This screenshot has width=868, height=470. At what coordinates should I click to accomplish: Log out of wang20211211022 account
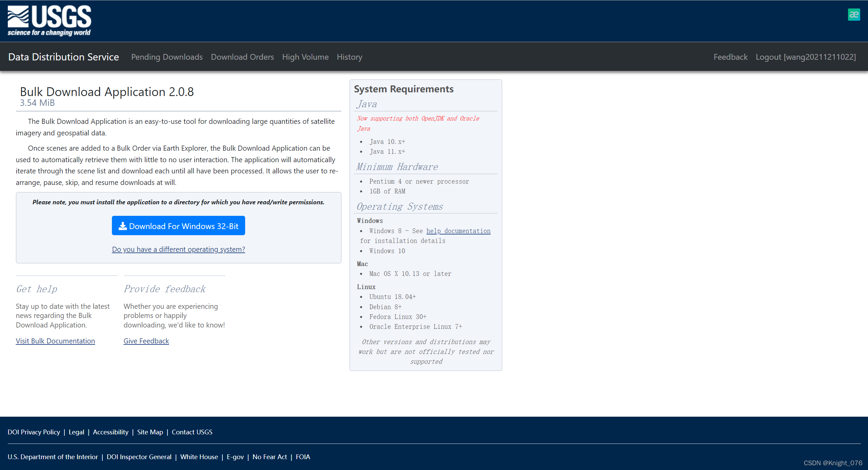click(806, 57)
